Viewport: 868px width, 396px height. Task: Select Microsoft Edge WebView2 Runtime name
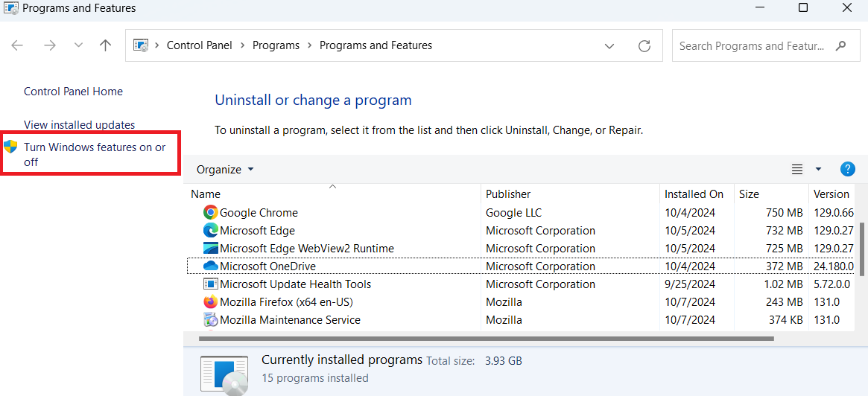307,249
